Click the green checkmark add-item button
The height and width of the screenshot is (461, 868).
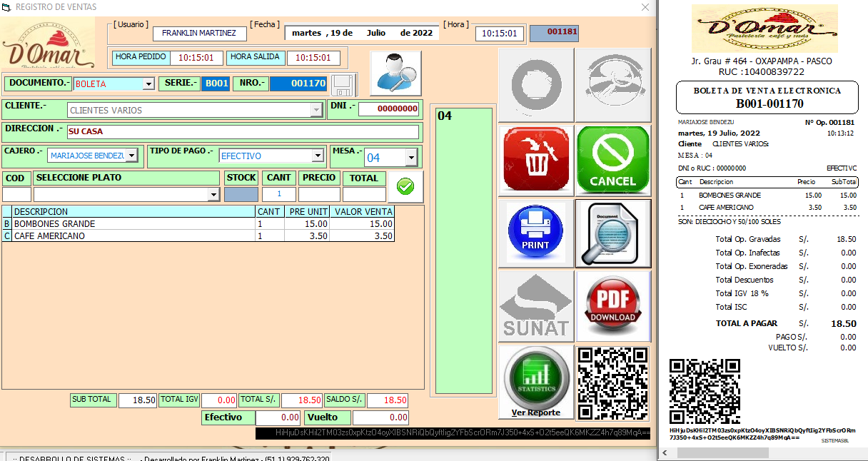point(405,187)
